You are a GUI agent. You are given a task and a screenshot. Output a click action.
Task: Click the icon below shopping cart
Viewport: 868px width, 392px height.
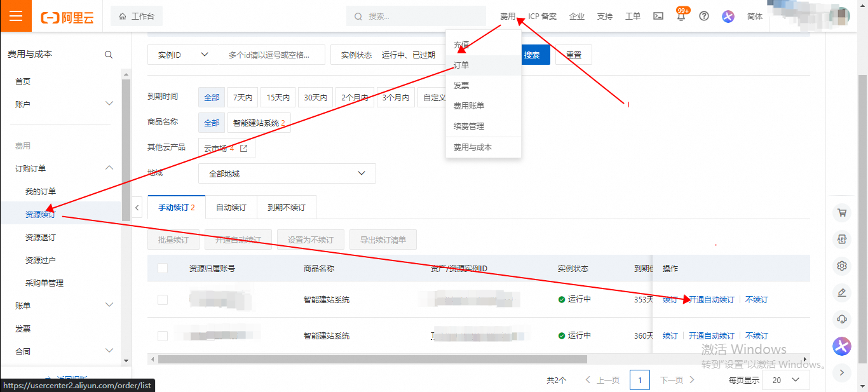[x=842, y=240]
